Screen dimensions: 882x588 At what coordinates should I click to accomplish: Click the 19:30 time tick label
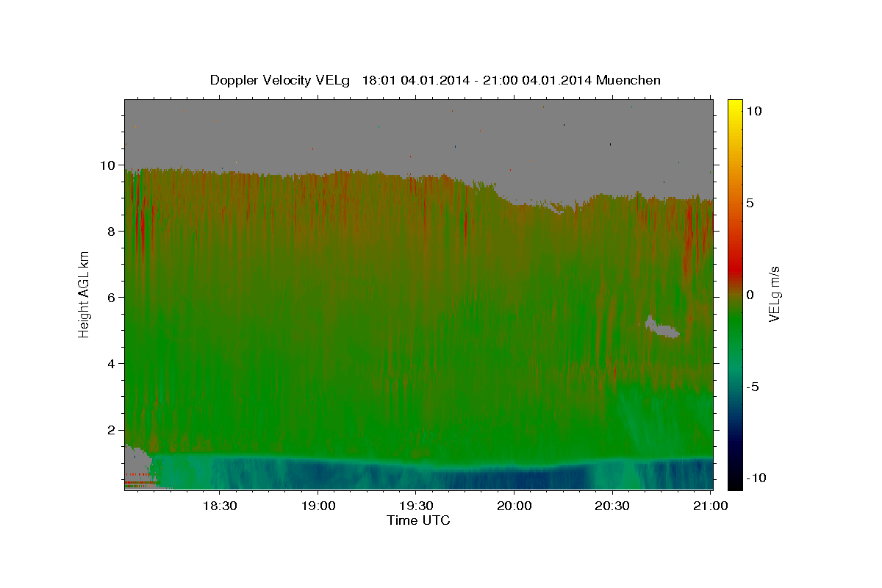[x=415, y=506]
